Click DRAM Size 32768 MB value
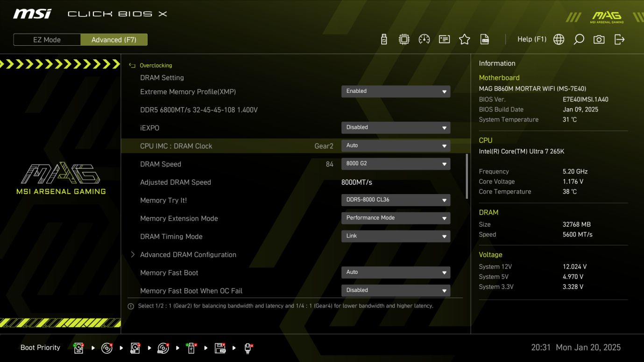Screen dimensions: 644x362 point(577,224)
